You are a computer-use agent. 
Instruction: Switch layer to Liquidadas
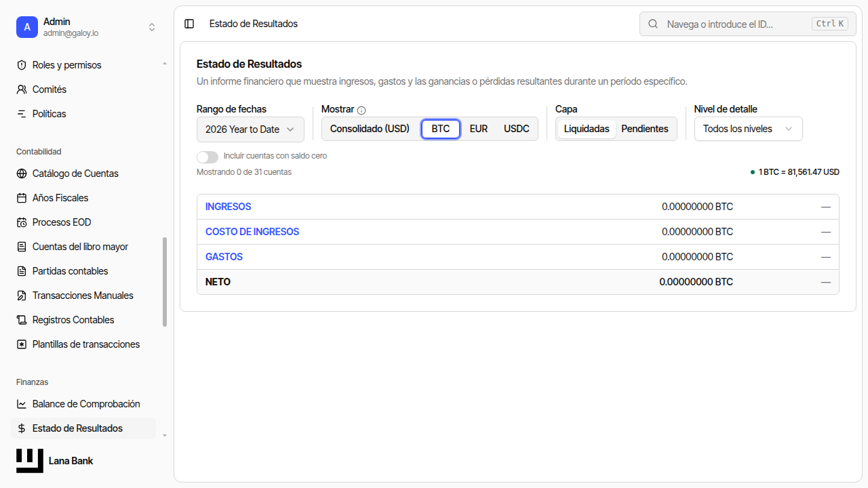(587, 129)
